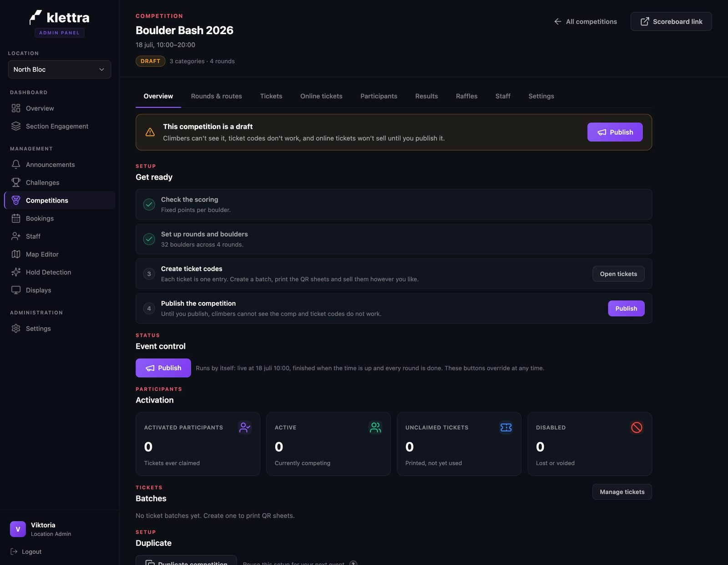Click the Announcements bell icon
The height and width of the screenshot is (565, 728).
pyautogui.click(x=16, y=164)
